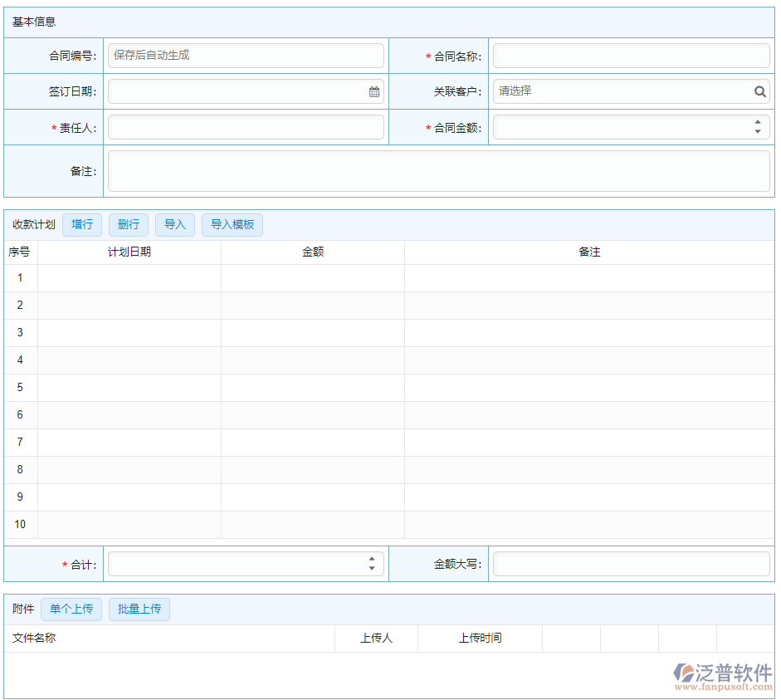
Task: Click the magnifier icon to search 关联客户
Action: pos(759,91)
